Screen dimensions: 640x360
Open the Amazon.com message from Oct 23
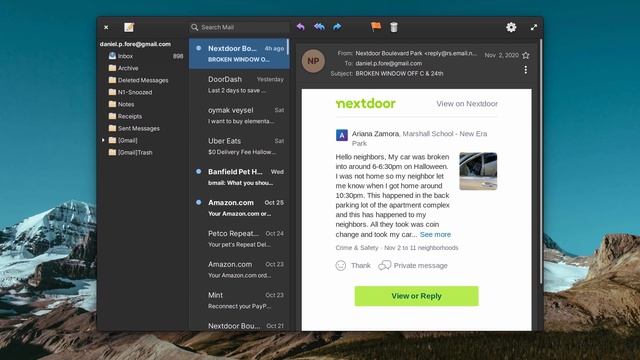pyautogui.click(x=239, y=269)
